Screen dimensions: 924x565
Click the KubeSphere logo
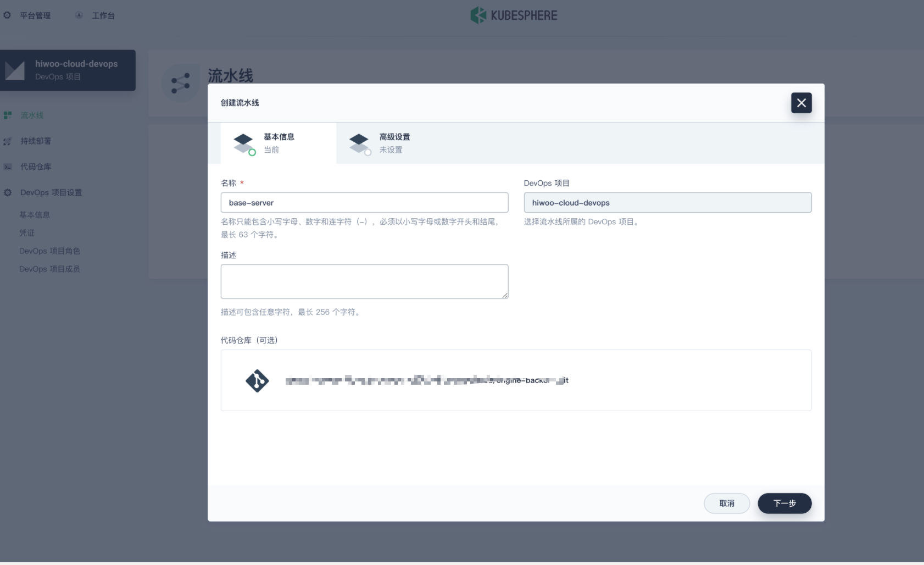coord(514,15)
